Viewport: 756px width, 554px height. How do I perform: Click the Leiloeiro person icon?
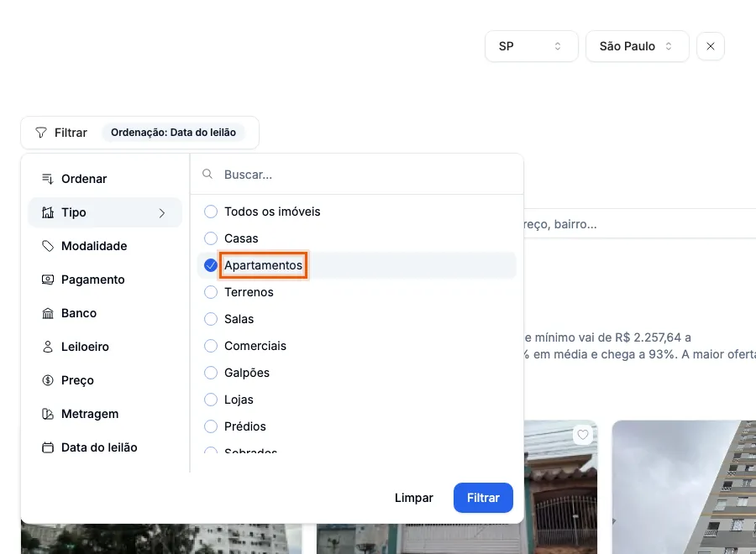point(47,347)
